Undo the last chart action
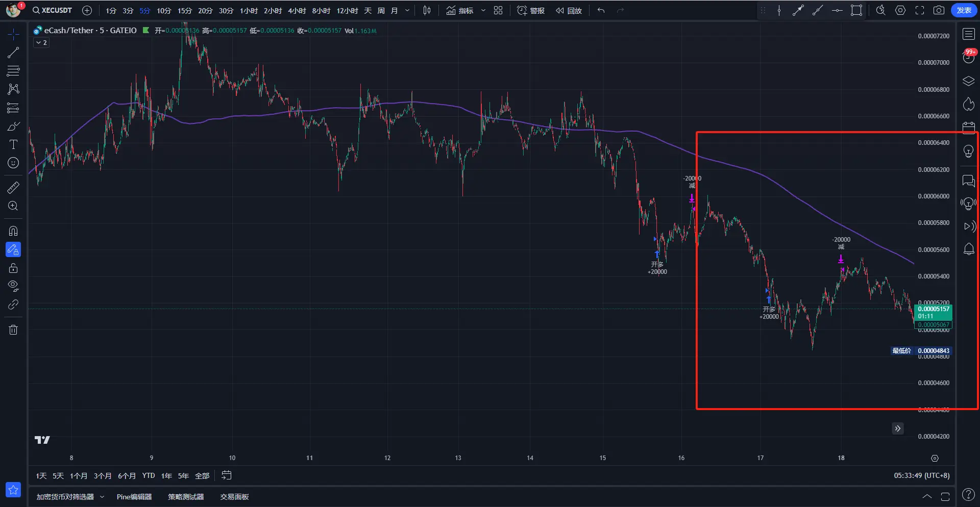 (601, 11)
